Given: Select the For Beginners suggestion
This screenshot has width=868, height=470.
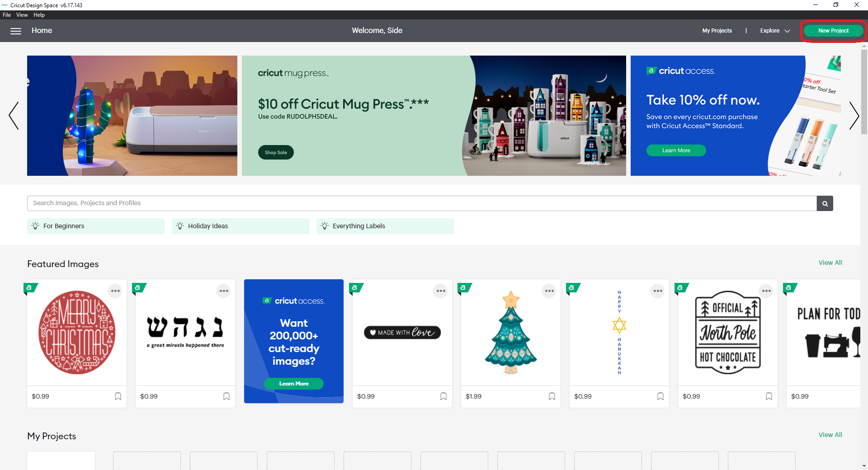Looking at the screenshot, I should pos(96,226).
